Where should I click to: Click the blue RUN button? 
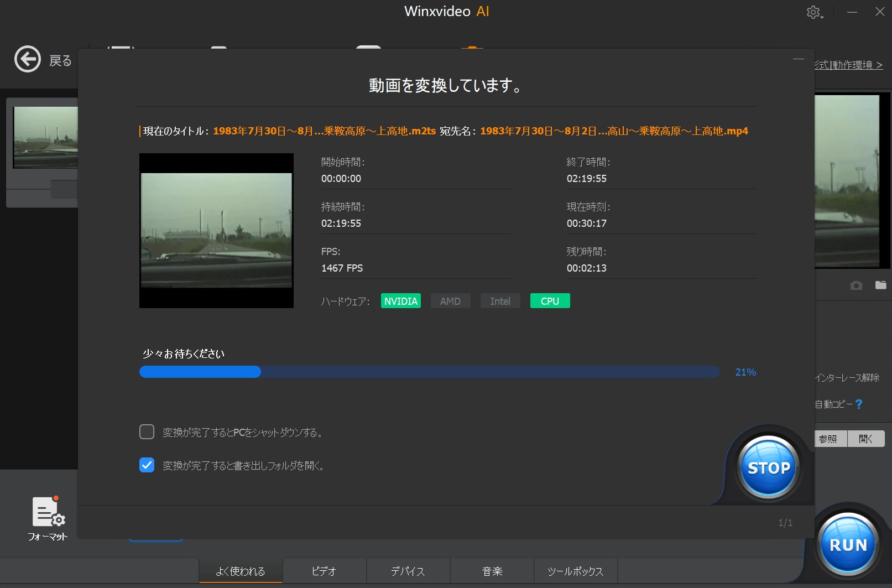[x=848, y=544]
